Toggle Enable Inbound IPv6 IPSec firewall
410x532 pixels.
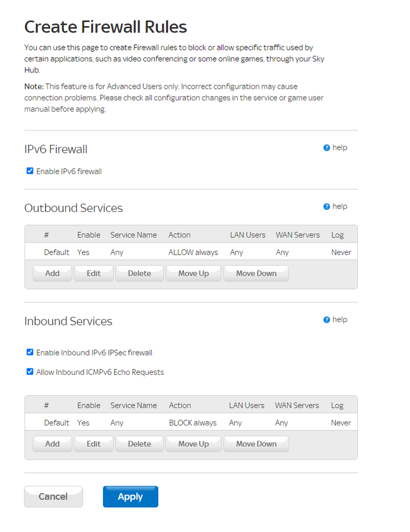point(30,352)
